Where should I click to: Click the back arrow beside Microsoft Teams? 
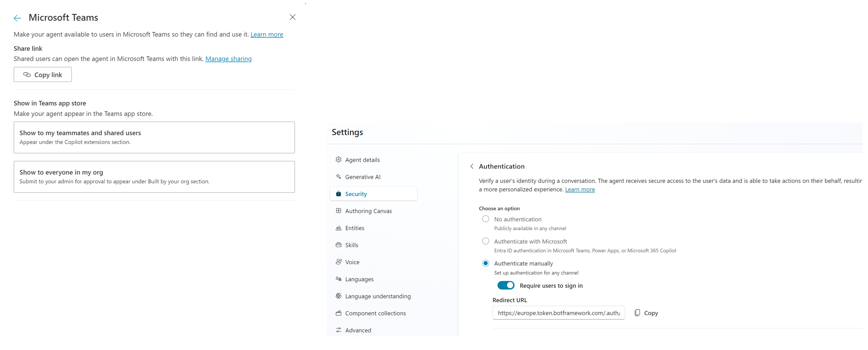17,18
